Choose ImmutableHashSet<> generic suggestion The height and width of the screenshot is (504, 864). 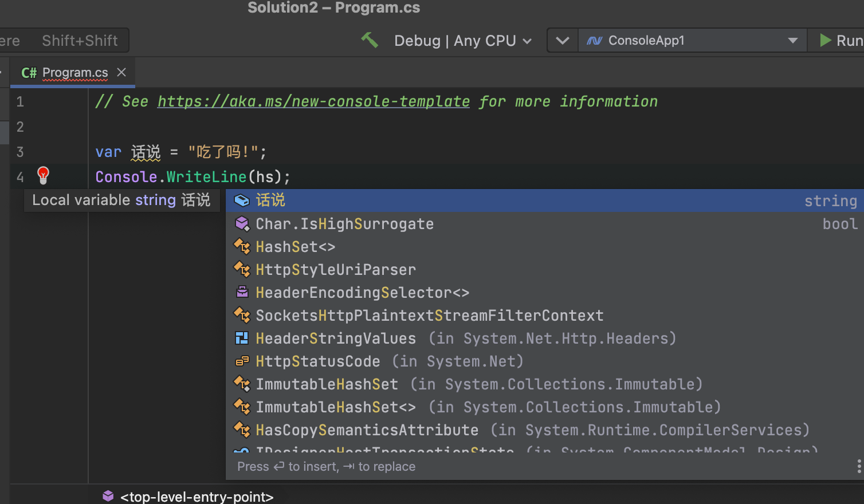545,407
